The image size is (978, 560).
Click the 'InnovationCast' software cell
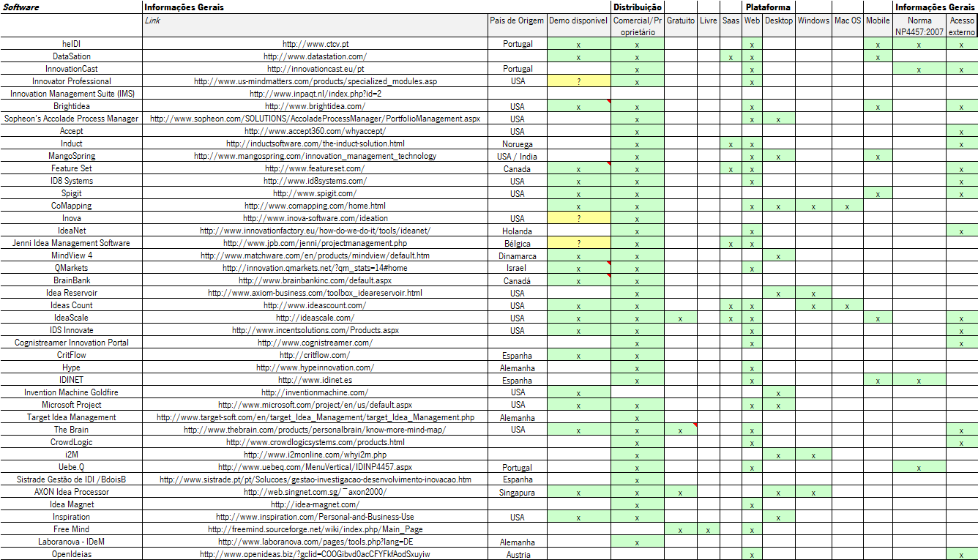71,69
